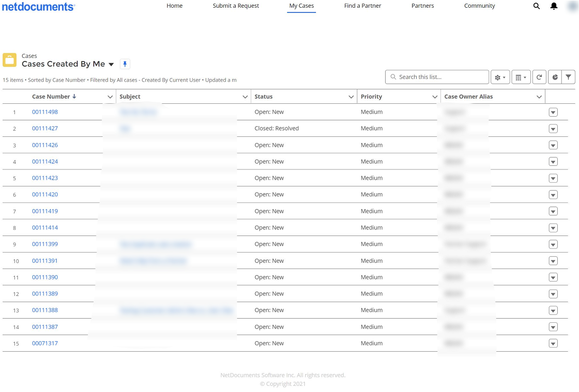The image size is (579, 392).
Task: Switch to the Home tab
Action: coord(174,6)
